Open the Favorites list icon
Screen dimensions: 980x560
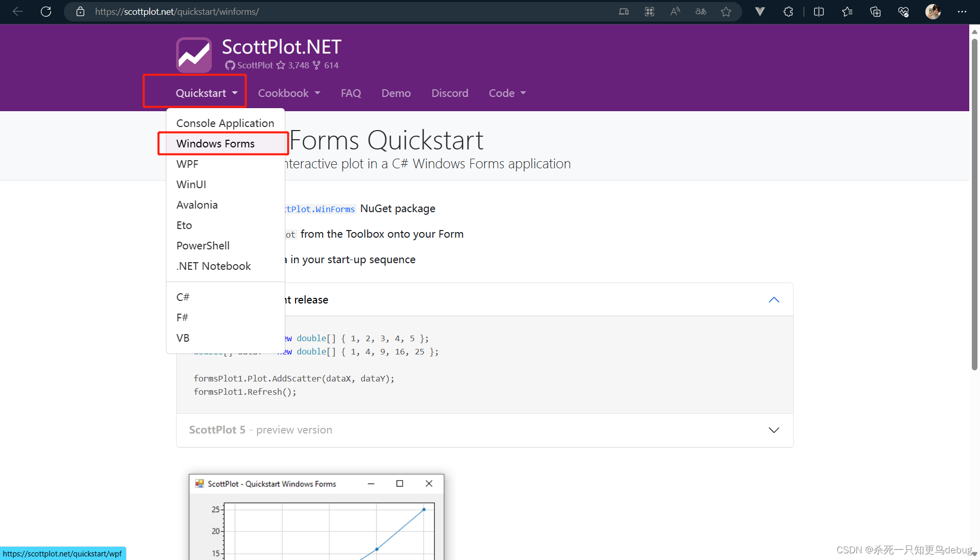[847, 11]
